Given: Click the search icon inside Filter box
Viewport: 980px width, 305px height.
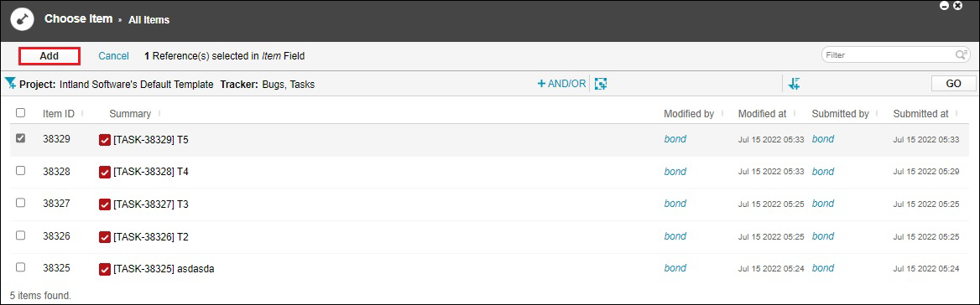Looking at the screenshot, I should tap(962, 55).
